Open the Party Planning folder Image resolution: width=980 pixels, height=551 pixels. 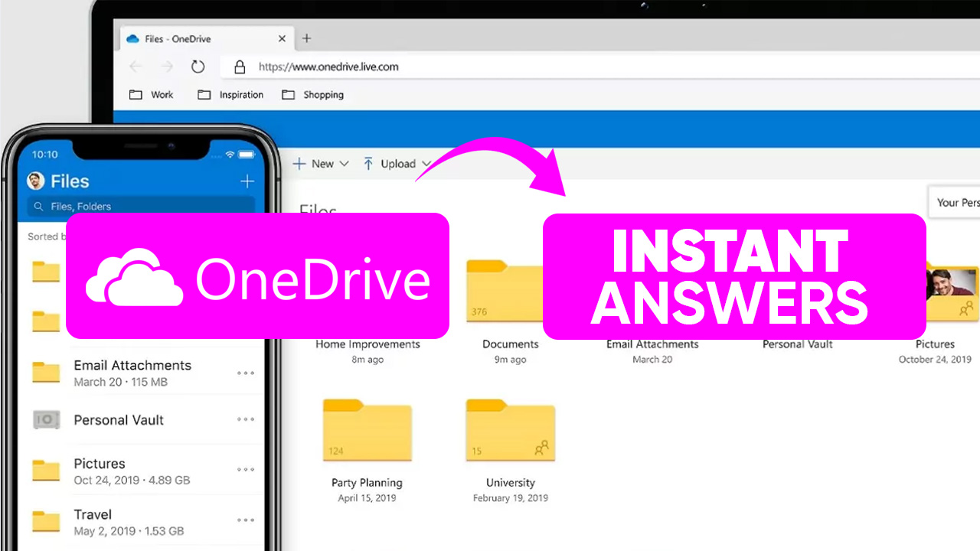click(x=367, y=431)
